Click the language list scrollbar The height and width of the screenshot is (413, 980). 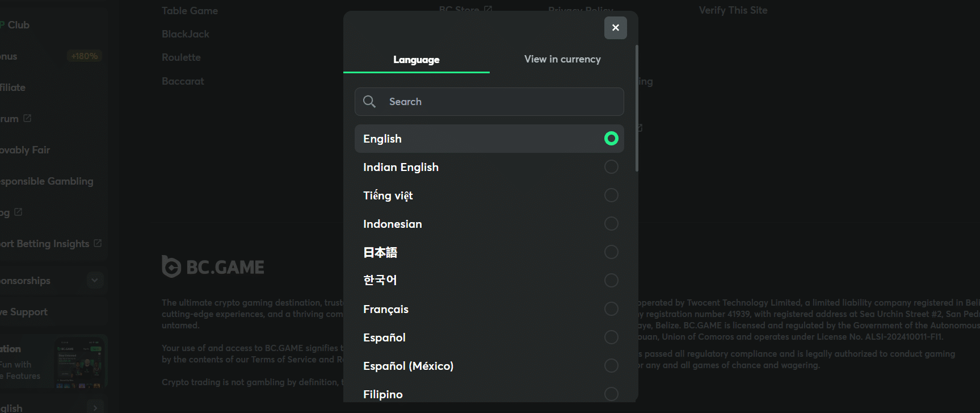[x=637, y=108]
